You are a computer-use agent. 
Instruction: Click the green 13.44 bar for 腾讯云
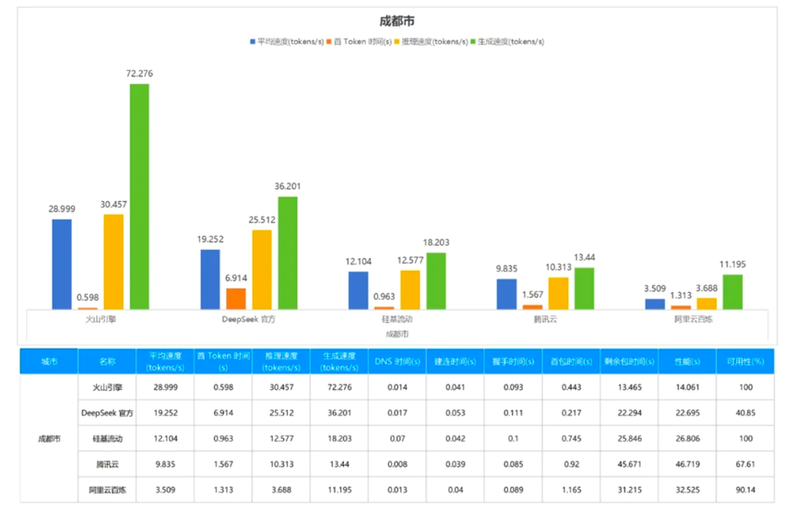584,289
